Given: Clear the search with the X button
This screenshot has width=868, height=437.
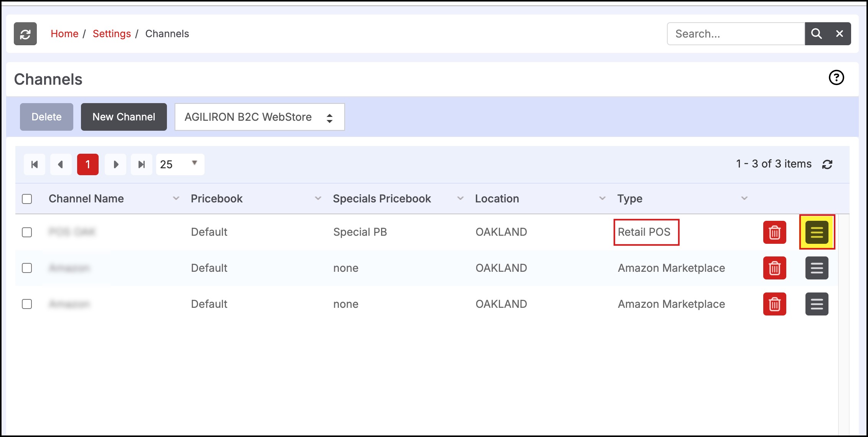Looking at the screenshot, I should click(840, 34).
